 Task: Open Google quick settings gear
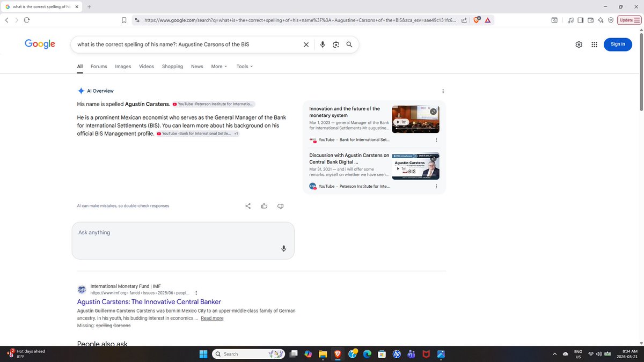pyautogui.click(x=579, y=45)
